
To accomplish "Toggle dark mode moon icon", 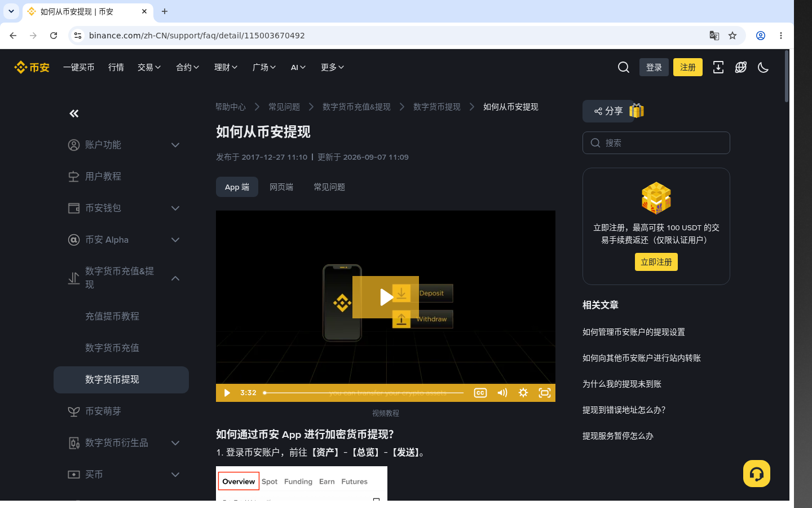I will pos(764,67).
